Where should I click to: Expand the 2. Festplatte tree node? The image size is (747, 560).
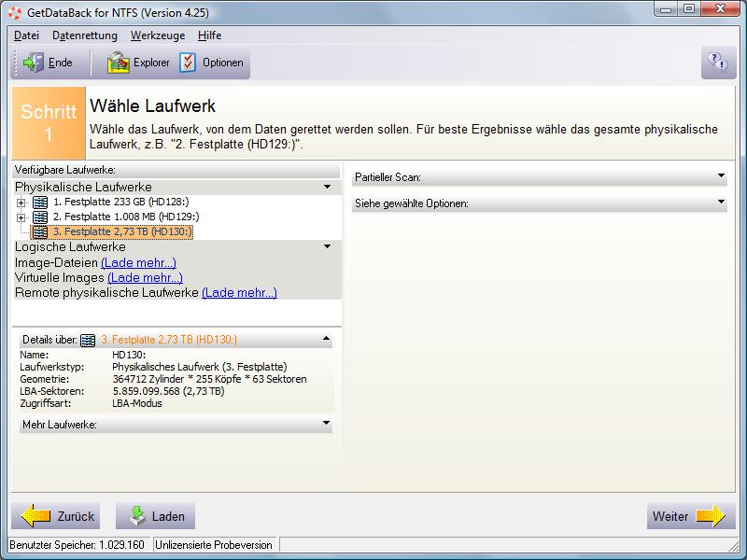tap(21, 217)
